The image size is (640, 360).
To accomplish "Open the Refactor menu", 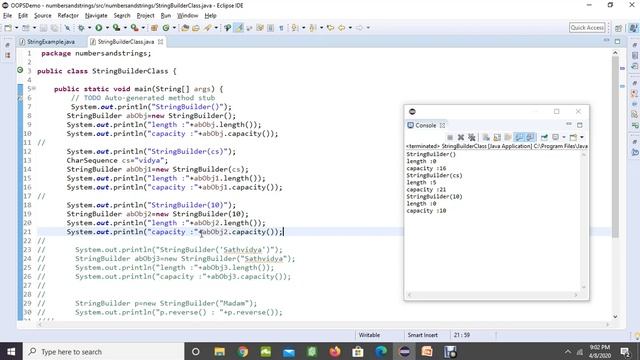I will 68,16.
